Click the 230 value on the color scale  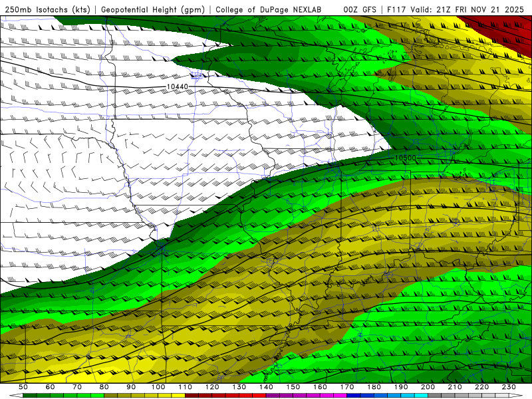[x=509, y=387]
